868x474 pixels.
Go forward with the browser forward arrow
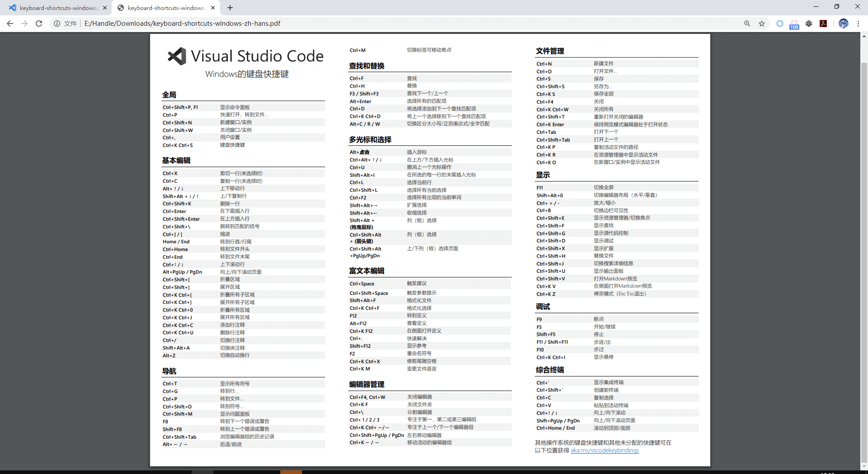coord(24,24)
